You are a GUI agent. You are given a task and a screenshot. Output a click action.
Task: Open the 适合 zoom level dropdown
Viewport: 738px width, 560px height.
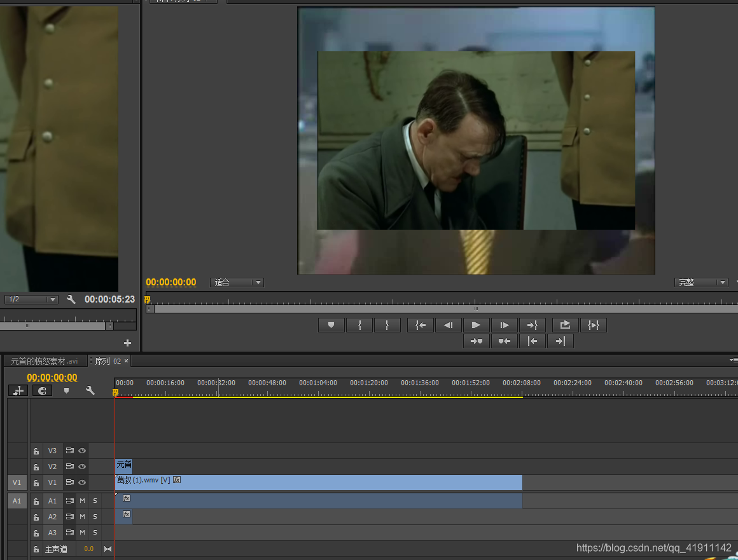[237, 283]
